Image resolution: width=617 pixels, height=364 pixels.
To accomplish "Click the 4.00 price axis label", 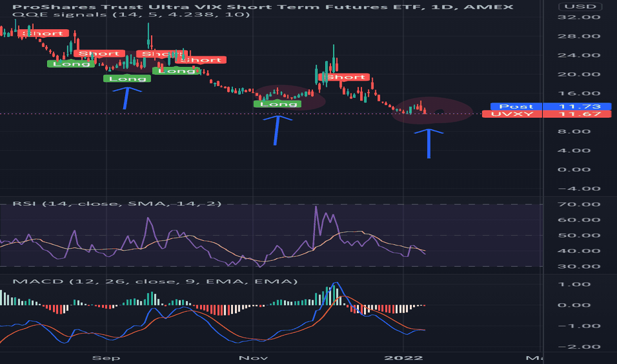I will click(x=574, y=150).
